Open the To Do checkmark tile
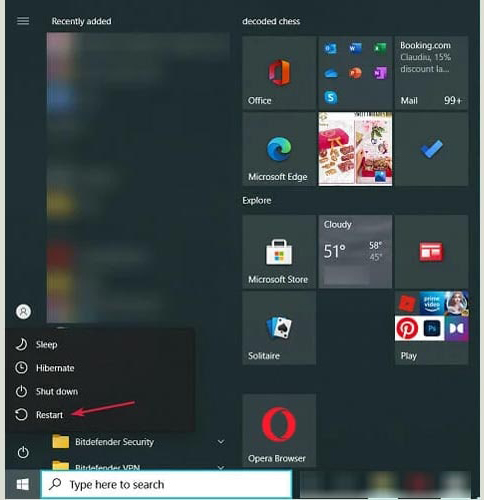Screen dimensions: 484x500 pyautogui.click(x=431, y=149)
